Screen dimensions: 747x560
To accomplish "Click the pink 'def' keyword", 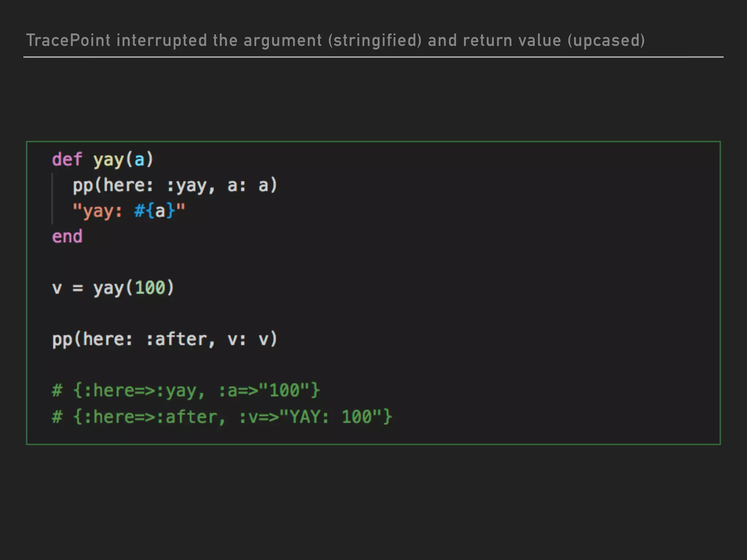I will (x=67, y=160).
